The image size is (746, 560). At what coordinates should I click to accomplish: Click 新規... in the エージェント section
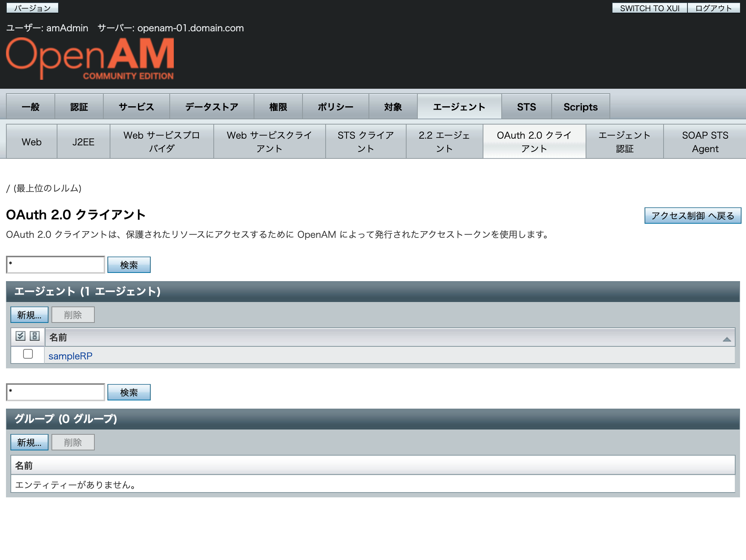pos(29,314)
